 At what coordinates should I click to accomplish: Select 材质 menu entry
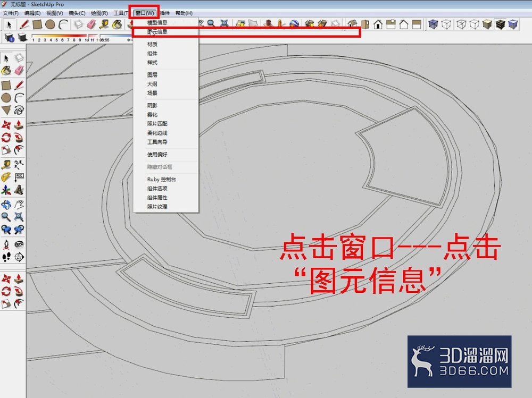pos(165,44)
